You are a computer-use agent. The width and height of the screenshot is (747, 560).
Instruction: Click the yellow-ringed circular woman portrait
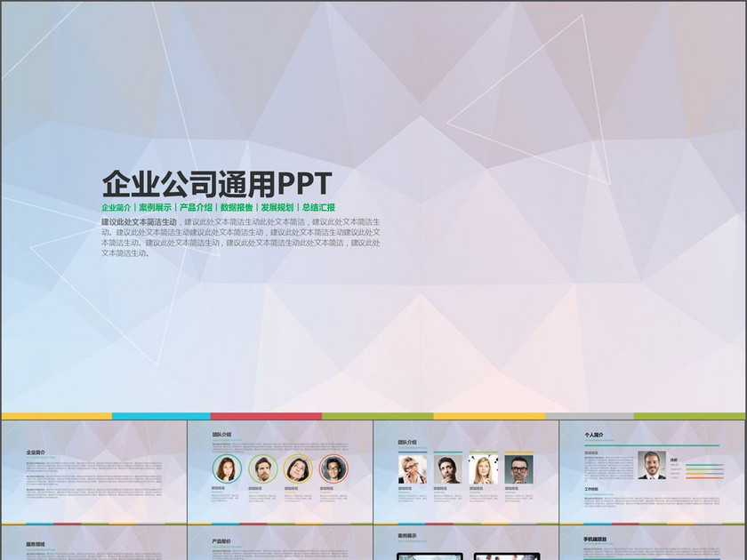pyautogui.click(x=298, y=468)
